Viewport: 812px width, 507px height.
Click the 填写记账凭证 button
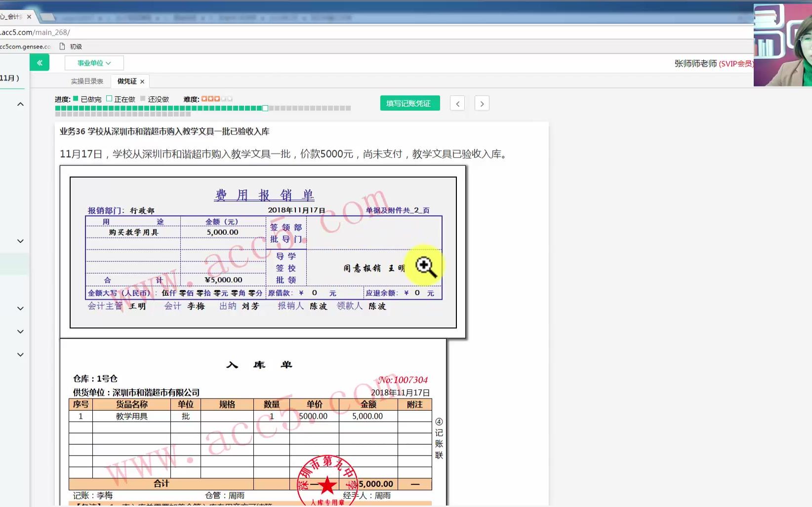pyautogui.click(x=409, y=103)
